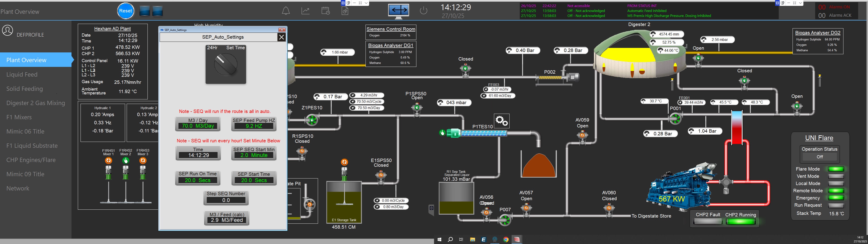Screen dimensions: 868x244
Task: Open the trend chart icon
Action: [305, 11]
